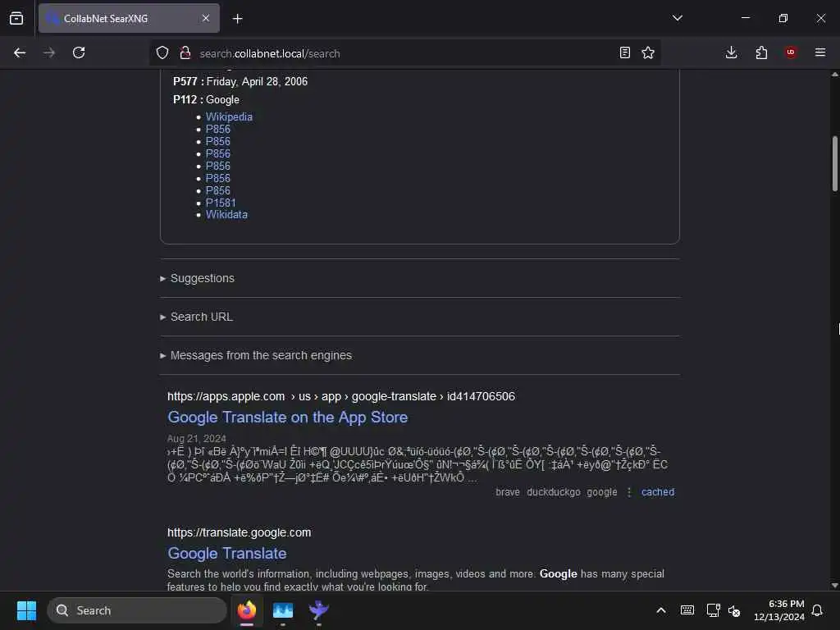The height and width of the screenshot is (630, 840).
Task: Go back to previous page
Action: [x=20, y=52]
